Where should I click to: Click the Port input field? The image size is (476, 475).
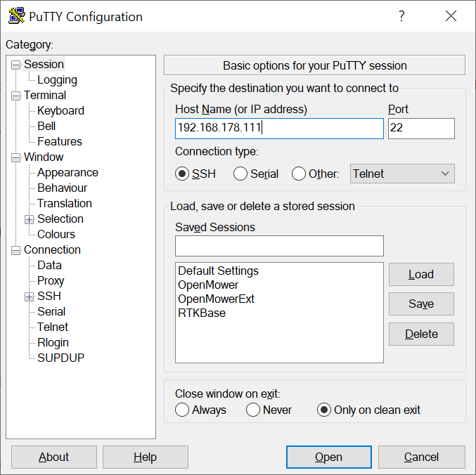[421, 129]
